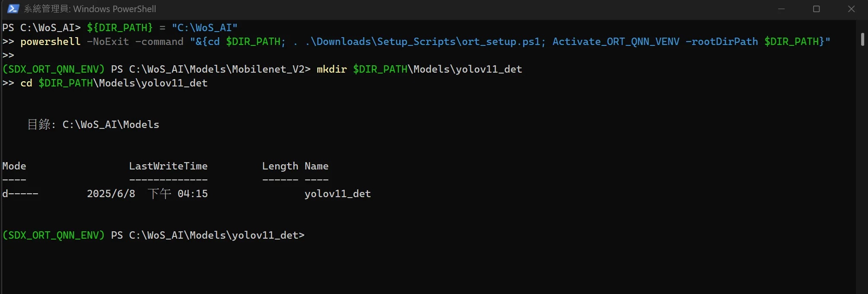The height and width of the screenshot is (294, 868).
Task: Click the 'LastWriteTime' column header
Action: 169,166
